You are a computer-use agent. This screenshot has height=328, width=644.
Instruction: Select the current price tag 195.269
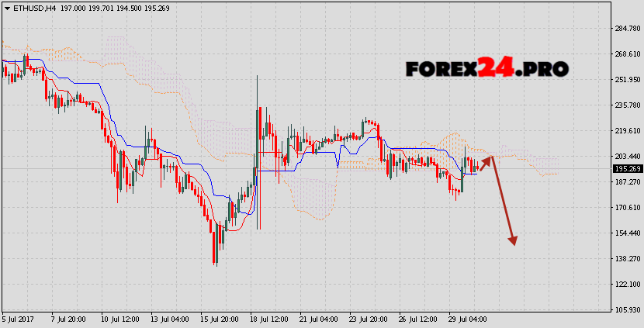(626, 168)
